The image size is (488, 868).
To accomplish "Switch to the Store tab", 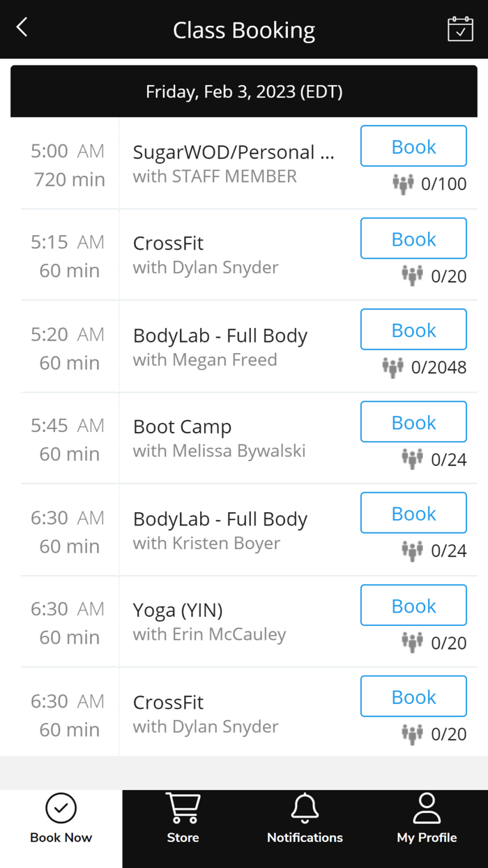I will tap(183, 829).
